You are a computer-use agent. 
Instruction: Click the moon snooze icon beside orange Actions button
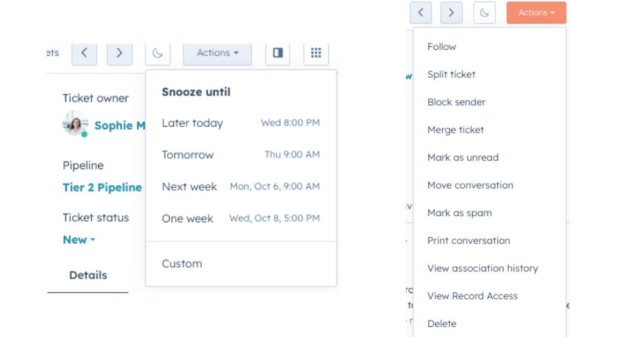484,13
